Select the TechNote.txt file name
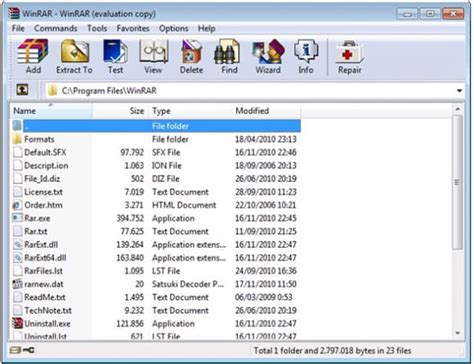Image resolution: width=474 pixels, height=364 pixels. click(x=48, y=310)
